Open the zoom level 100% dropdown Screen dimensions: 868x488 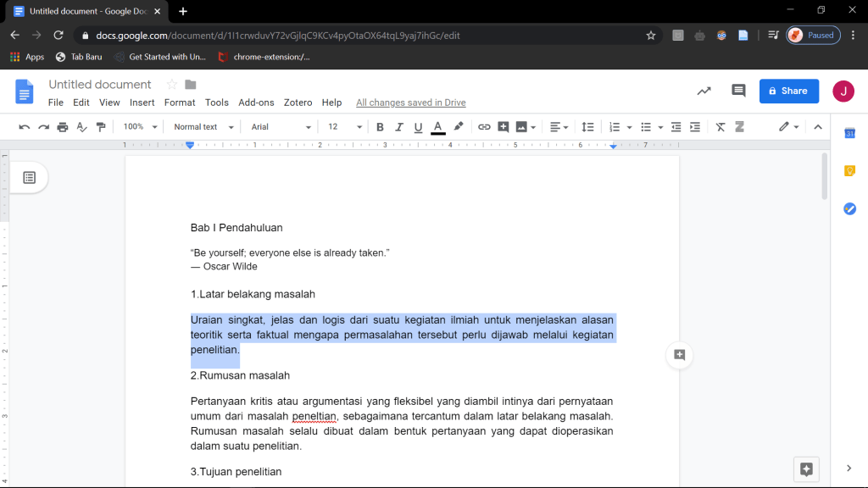pos(140,127)
